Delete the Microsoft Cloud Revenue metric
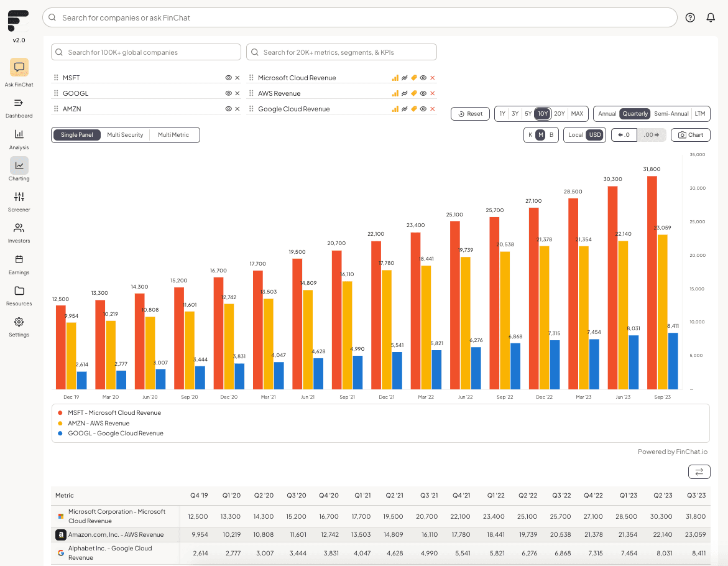This screenshot has height=566, width=728. 432,78
